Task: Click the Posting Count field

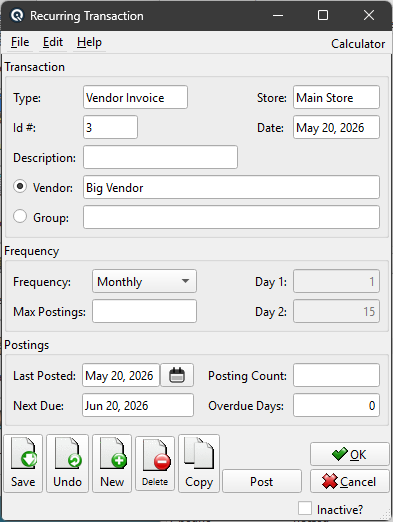Action: click(336, 375)
